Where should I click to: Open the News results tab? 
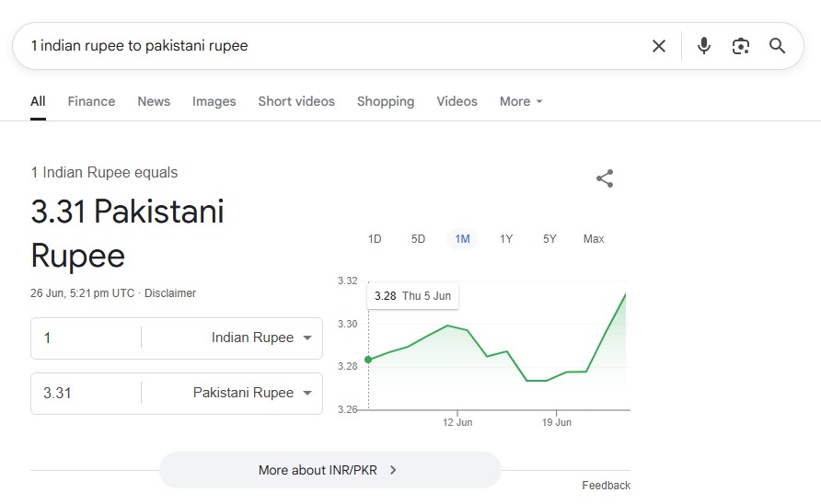point(154,101)
